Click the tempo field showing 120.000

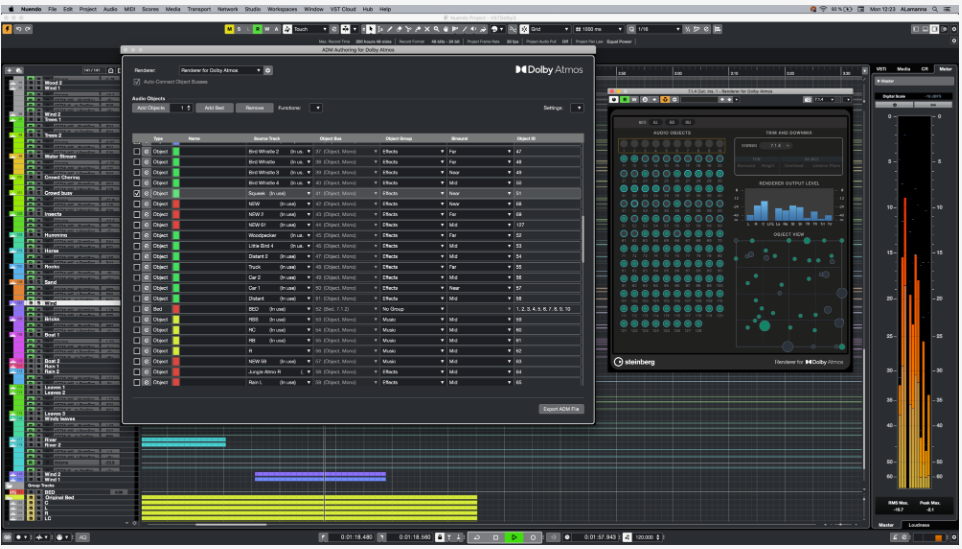(x=644, y=537)
